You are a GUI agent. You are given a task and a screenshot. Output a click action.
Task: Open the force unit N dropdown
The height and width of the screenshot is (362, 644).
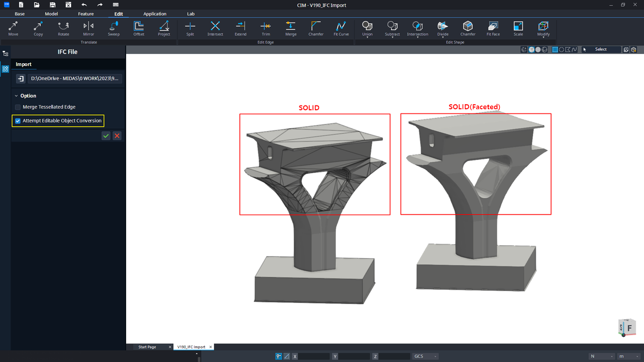[601, 356]
